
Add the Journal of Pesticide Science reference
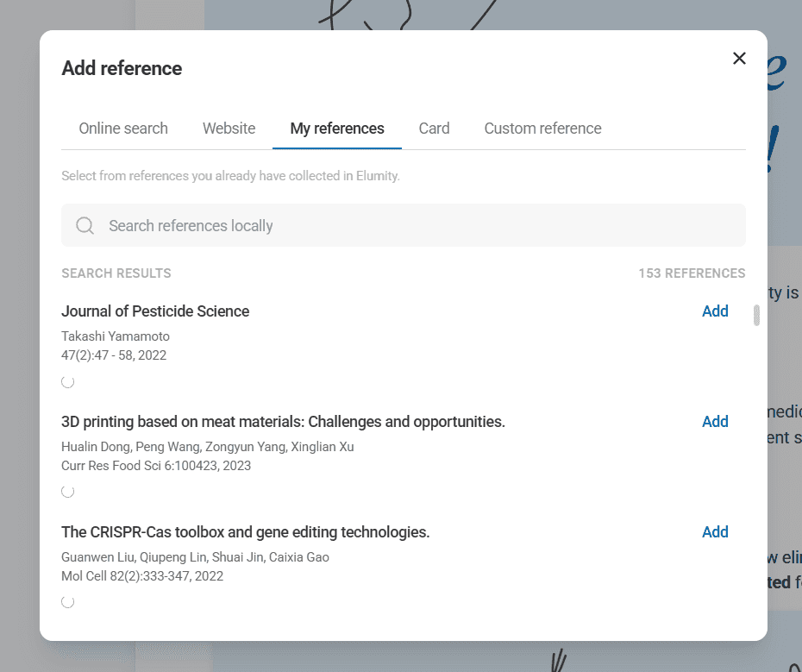715,311
